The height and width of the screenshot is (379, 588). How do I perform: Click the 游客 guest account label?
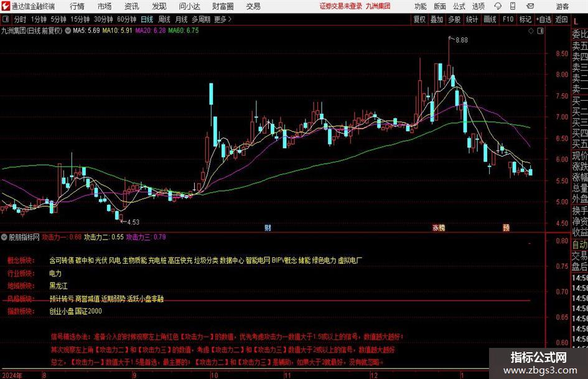(562, 6)
